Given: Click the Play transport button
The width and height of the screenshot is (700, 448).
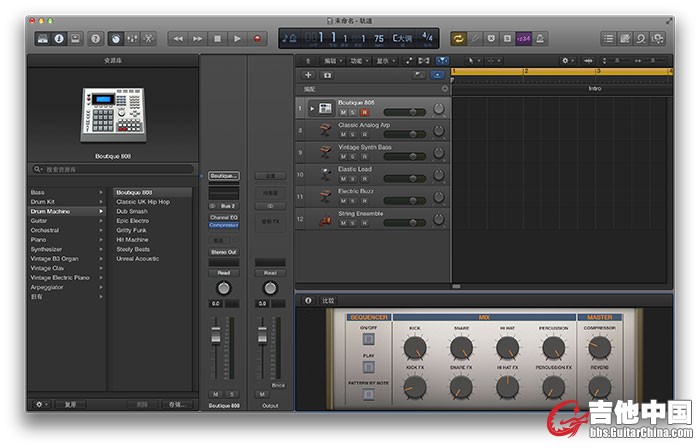Looking at the screenshot, I should pyautogui.click(x=237, y=39).
